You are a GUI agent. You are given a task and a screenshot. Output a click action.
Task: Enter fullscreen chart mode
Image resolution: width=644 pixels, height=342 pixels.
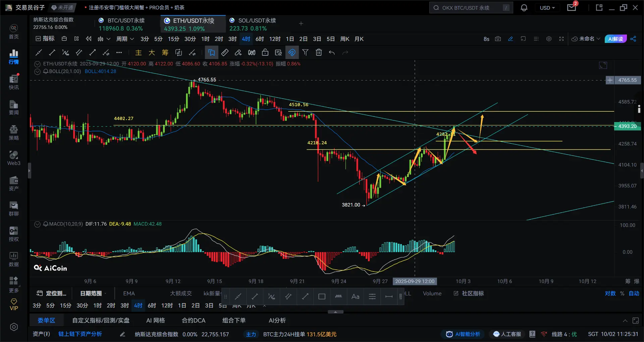(x=561, y=39)
